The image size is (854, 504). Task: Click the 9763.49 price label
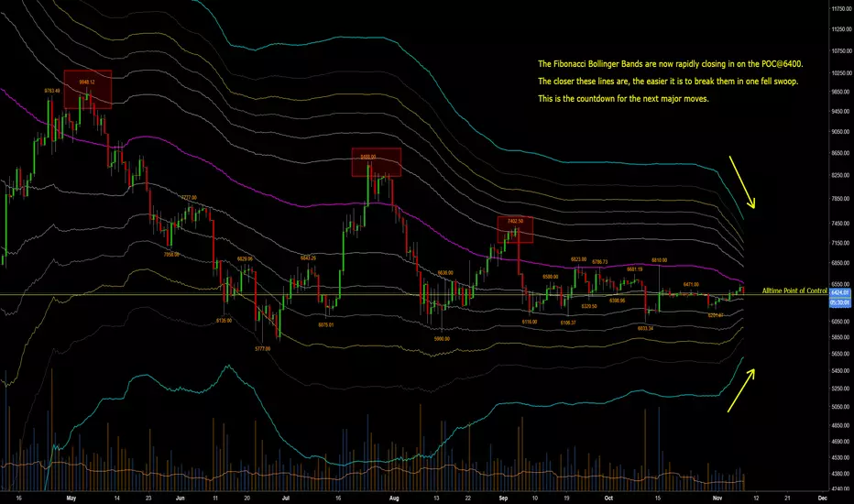tap(52, 91)
